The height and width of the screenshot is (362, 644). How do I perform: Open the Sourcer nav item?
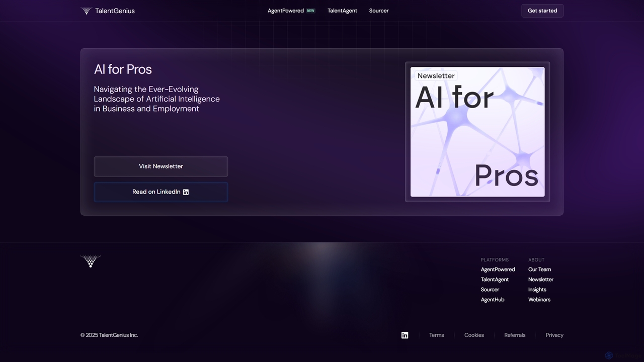[x=379, y=11]
